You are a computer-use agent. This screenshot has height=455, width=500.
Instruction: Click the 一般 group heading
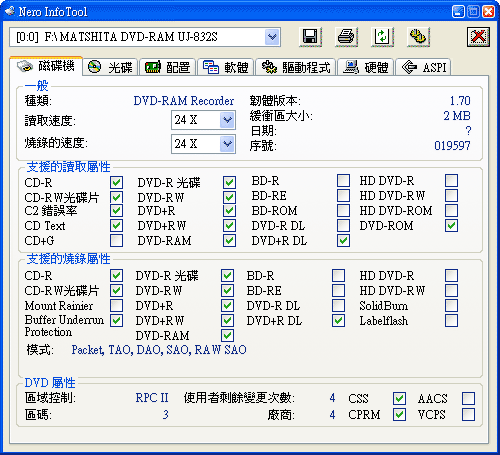point(36,86)
